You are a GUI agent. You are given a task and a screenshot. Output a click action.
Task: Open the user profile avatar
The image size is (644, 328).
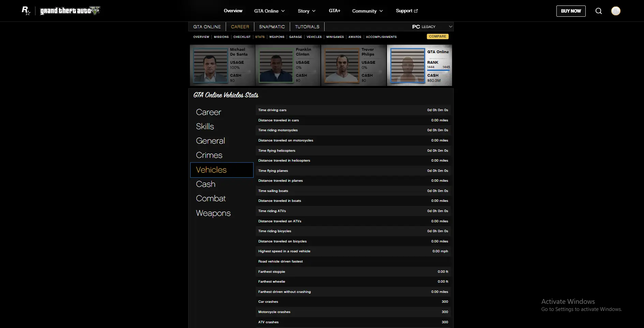click(x=615, y=11)
